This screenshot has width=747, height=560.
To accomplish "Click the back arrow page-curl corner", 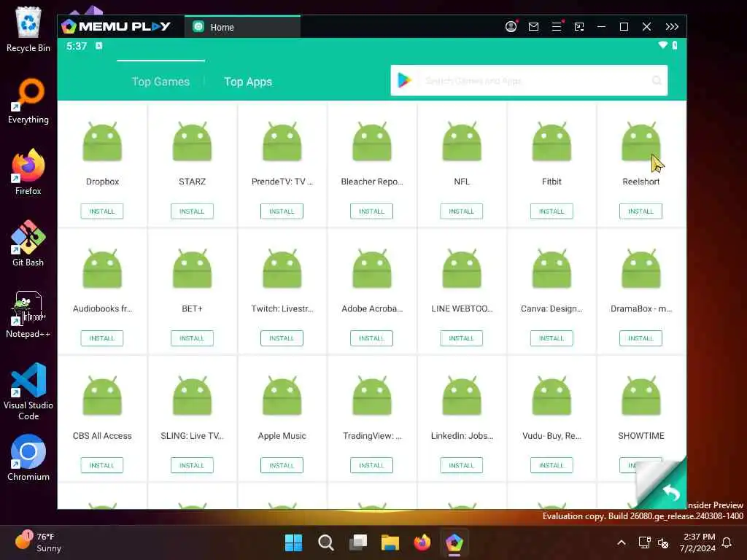I will point(670,492).
